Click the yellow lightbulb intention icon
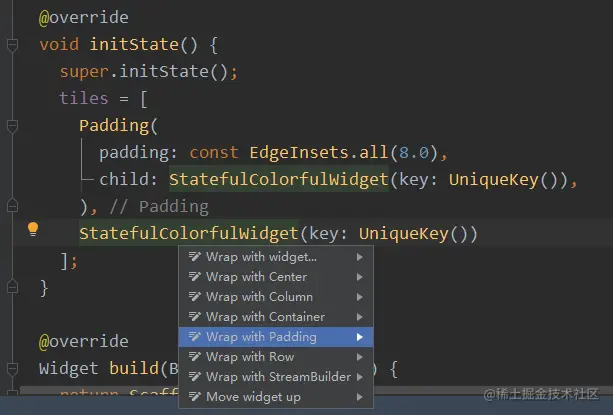The width and height of the screenshot is (613, 415). pos(33,229)
